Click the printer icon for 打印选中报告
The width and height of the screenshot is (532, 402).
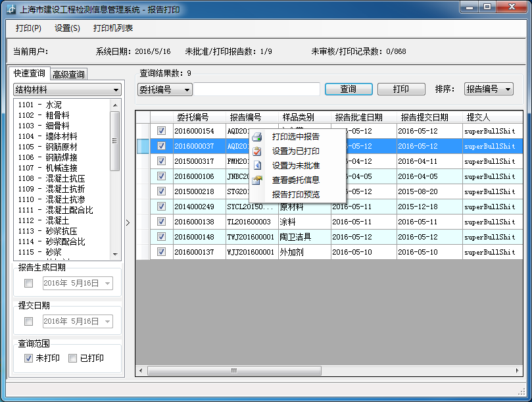coord(258,137)
